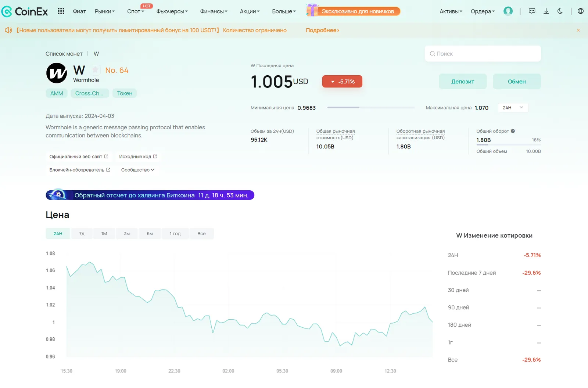Viewport: 588px width, 388px height.
Task: Select the 6м chart tab
Action: (x=150, y=233)
